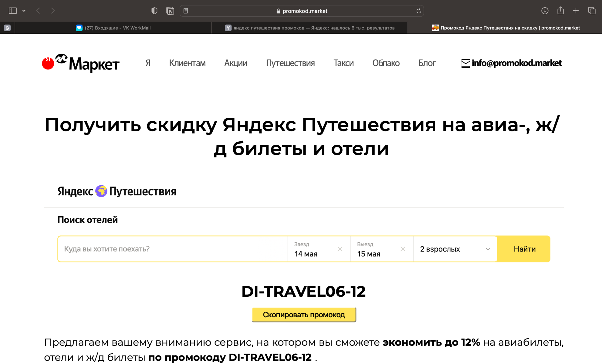Click the share icon in the toolbar
602x364 pixels.
(560, 11)
